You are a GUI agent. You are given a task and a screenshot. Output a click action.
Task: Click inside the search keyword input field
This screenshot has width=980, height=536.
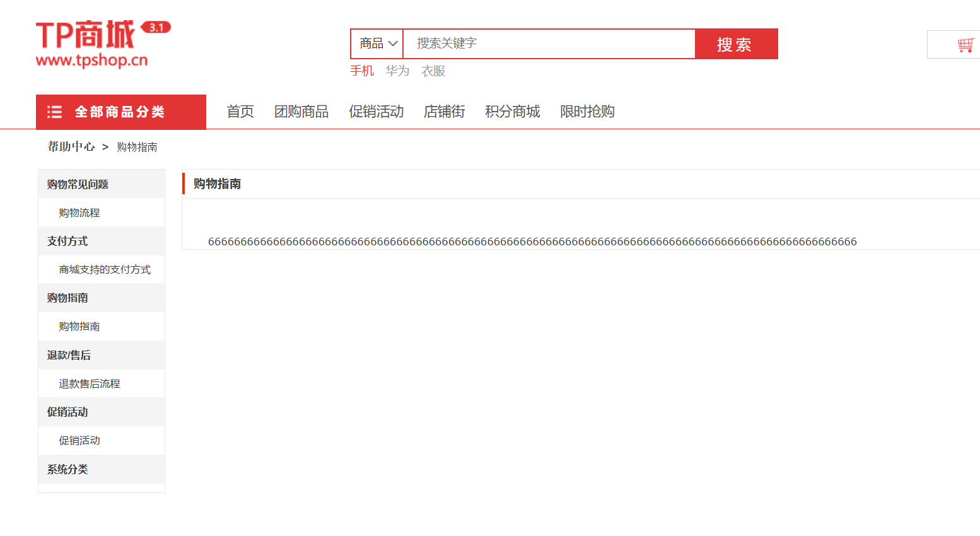tap(549, 44)
